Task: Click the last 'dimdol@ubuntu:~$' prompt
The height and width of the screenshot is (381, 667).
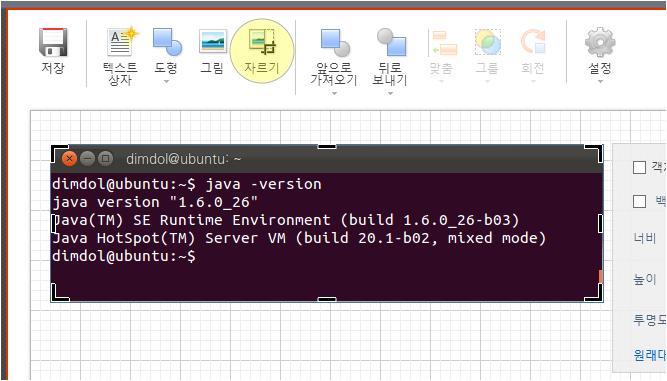Action: [x=124, y=256]
